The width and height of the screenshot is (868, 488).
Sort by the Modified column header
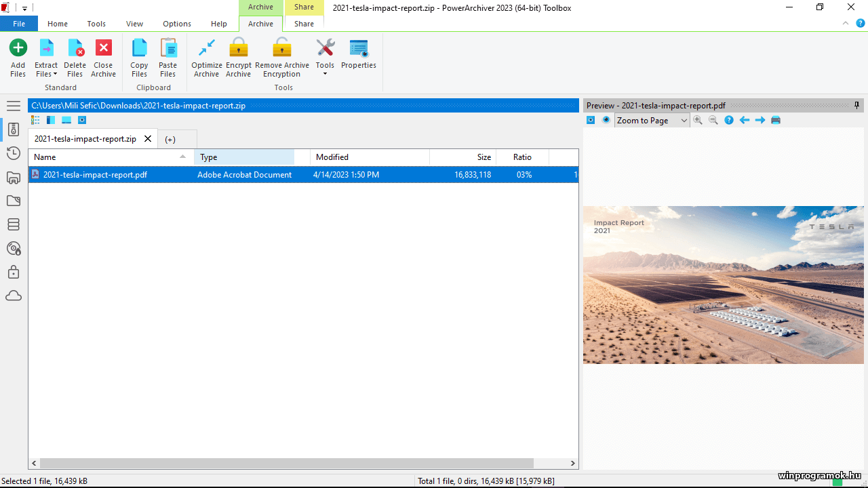(x=370, y=157)
